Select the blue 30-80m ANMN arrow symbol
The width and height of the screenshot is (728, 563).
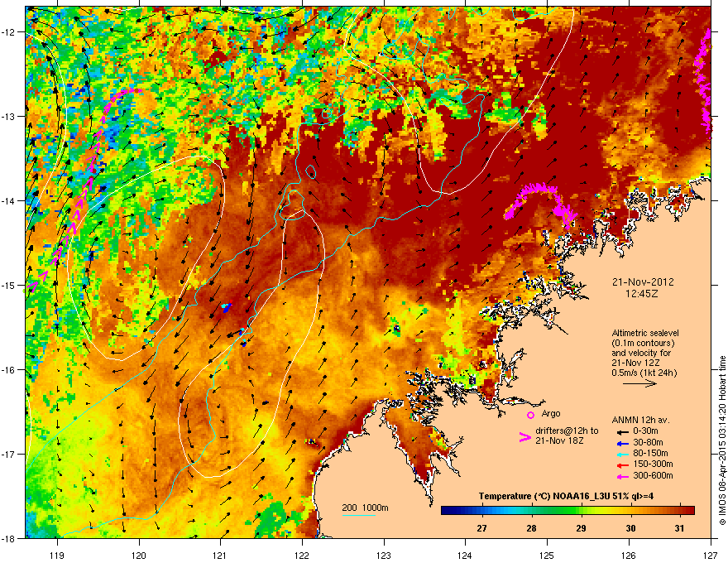[622, 443]
